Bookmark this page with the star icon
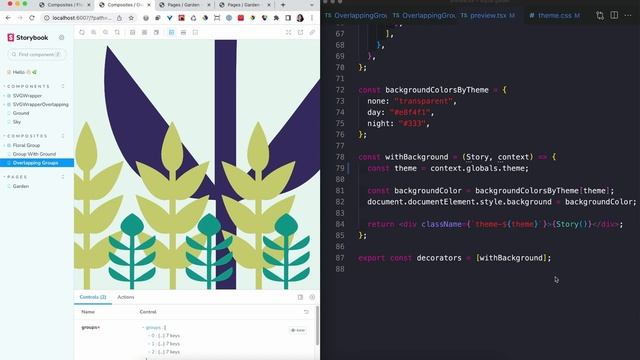Screen dimensions: 640x360 coord(131,18)
